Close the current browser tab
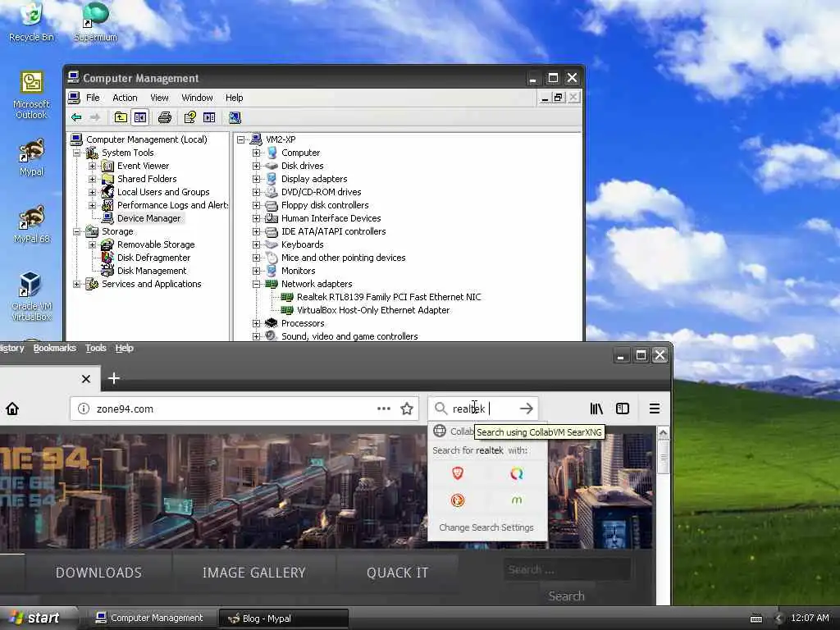840x630 pixels. pyautogui.click(x=85, y=379)
